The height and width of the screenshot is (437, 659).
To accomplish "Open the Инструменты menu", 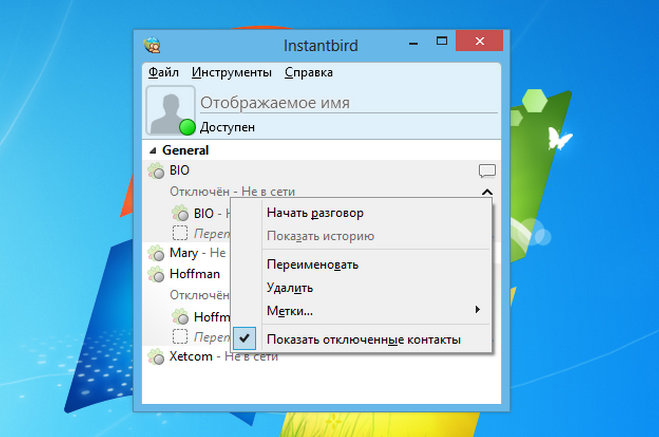I will coord(232,72).
